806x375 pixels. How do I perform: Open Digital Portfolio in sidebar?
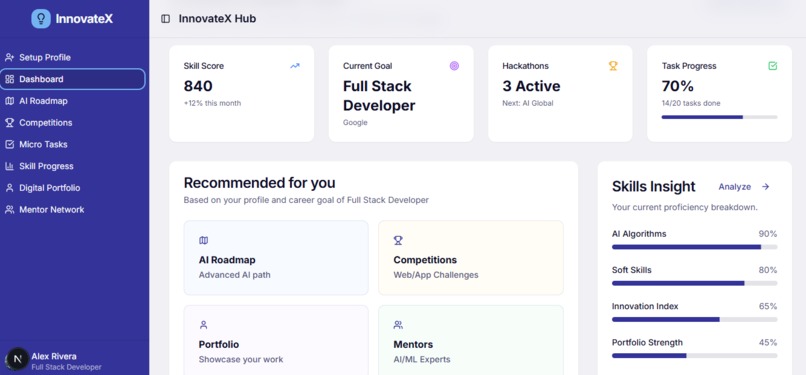pyautogui.click(x=73, y=188)
